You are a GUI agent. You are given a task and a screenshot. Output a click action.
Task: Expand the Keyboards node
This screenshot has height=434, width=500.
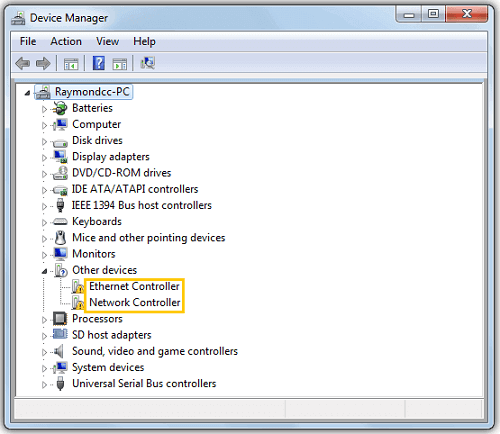[x=44, y=222]
